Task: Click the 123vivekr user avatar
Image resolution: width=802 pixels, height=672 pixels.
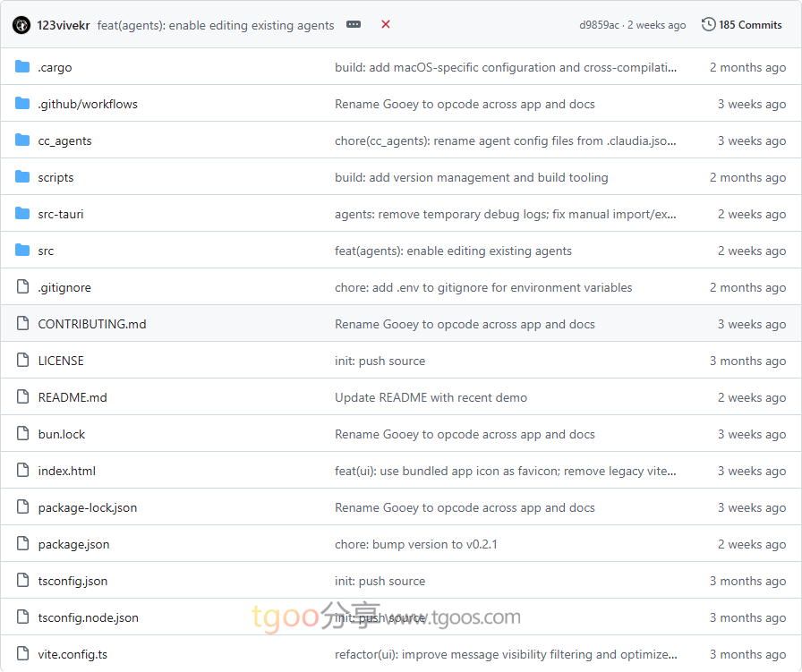Action: pos(21,25)
